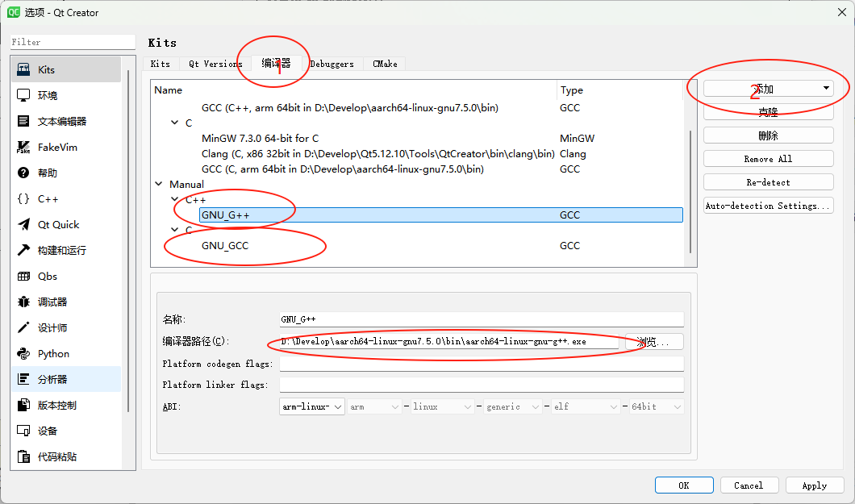Viewport: 855px width, 504px height.
Task: Open the linux OS dropdown
Action: [x=442, y=406]
